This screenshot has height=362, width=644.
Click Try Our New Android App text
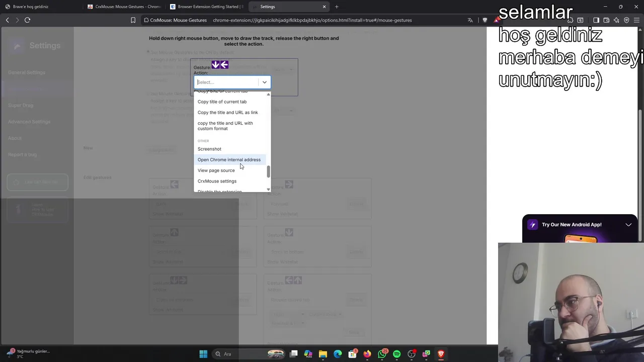(x=572, y=225)
